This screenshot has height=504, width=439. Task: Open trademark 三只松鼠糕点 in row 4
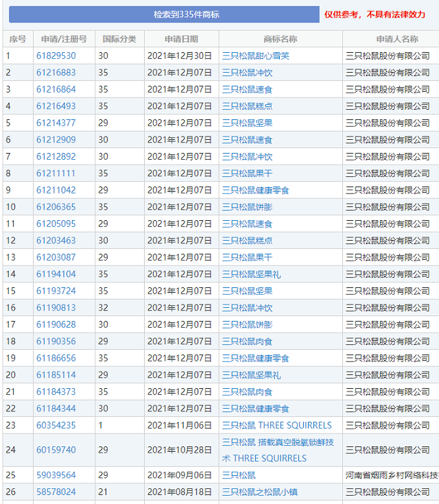pyautogui.click(x=248, y=106)
